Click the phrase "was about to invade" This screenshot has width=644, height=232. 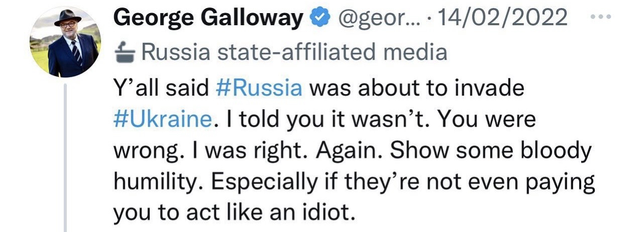coord(416,89)
